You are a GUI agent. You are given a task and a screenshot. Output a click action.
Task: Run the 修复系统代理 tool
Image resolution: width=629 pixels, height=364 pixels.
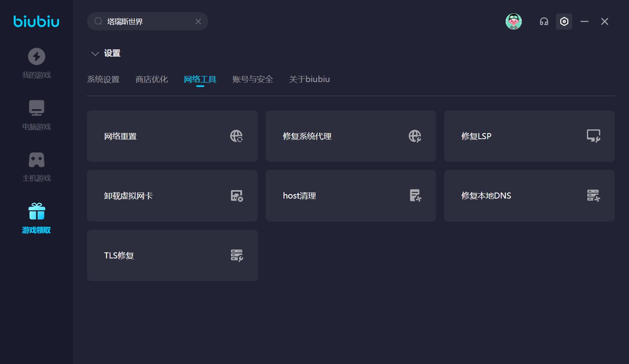coord(351,136)
